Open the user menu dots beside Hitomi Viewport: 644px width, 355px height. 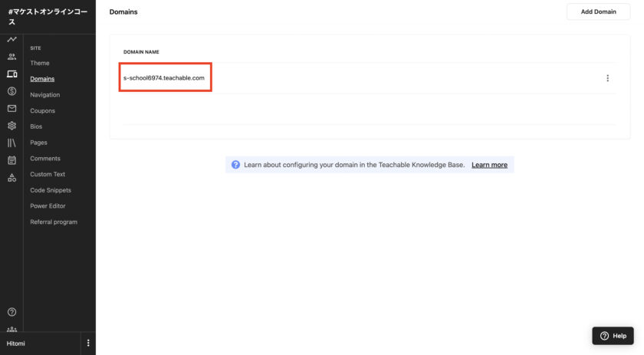[x=88, y=343]
